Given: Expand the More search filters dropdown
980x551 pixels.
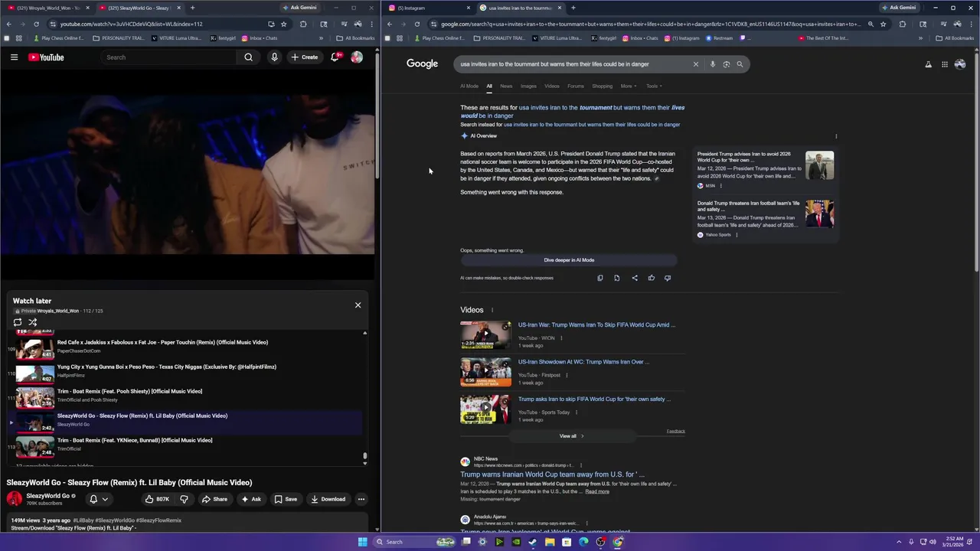Looking at the screenshot, I should [x=629, y=86].
